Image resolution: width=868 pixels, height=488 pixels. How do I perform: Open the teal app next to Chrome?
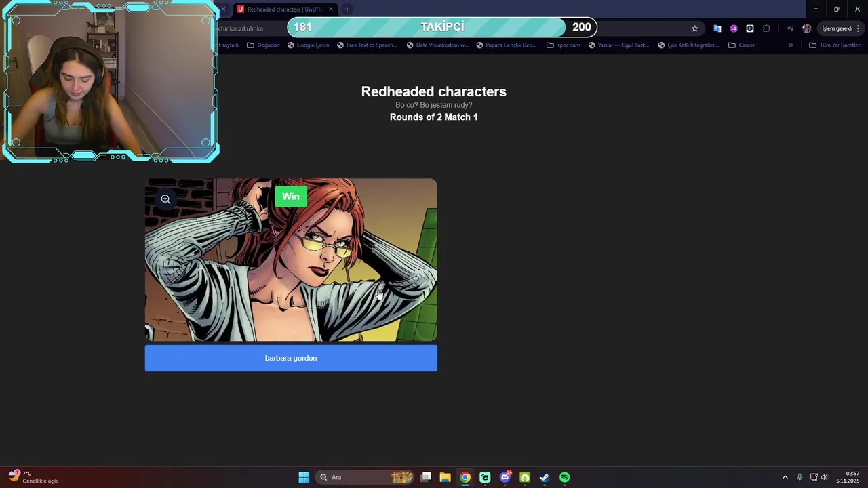click(x=485, y=477)
